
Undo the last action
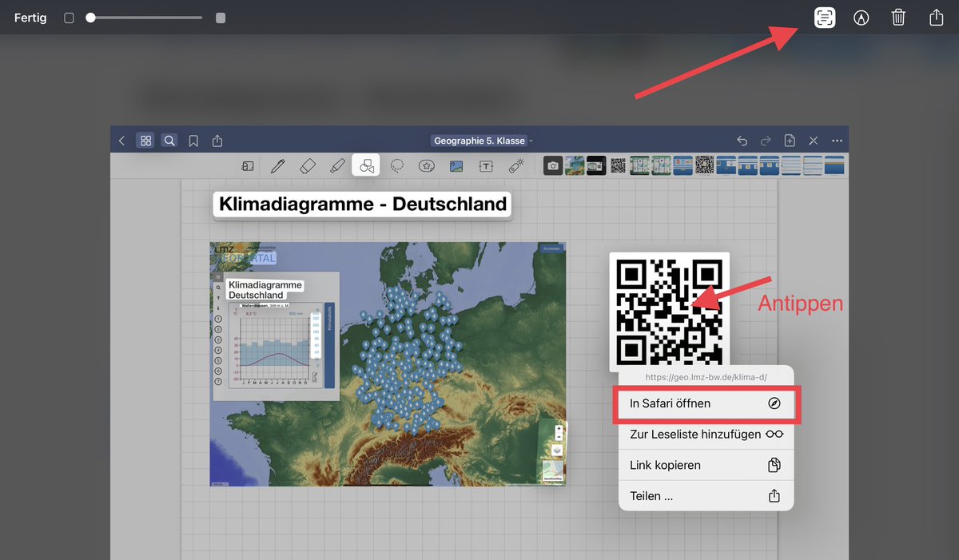click(742, 141)
